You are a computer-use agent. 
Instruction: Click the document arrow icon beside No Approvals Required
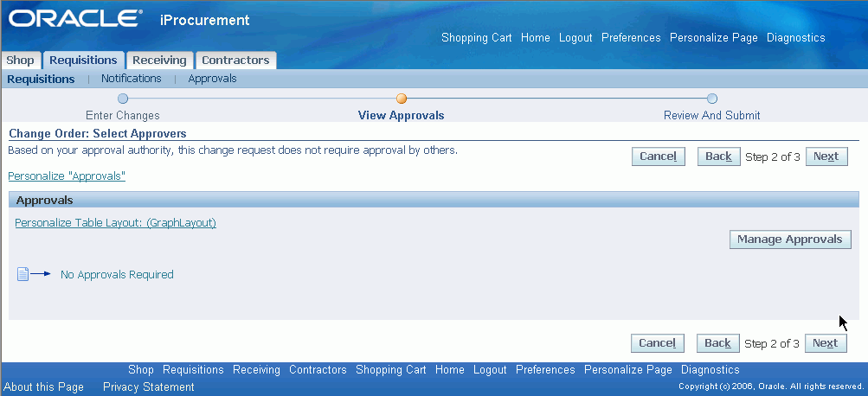pos(34,274)
